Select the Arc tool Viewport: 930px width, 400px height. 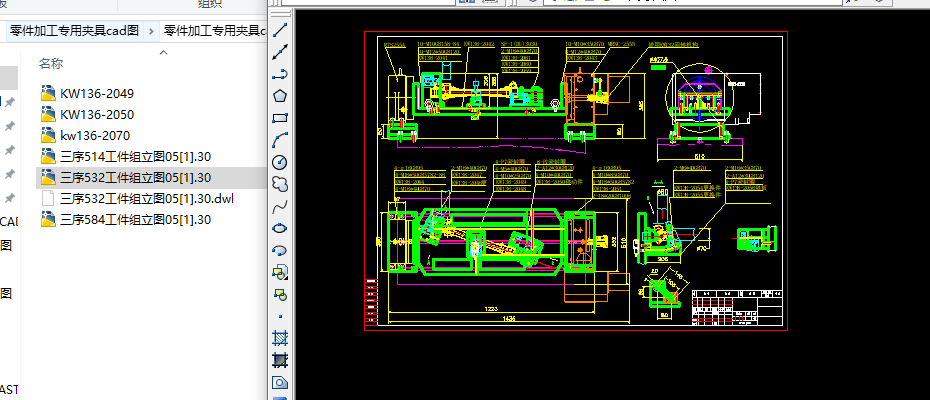click(280, 140)
